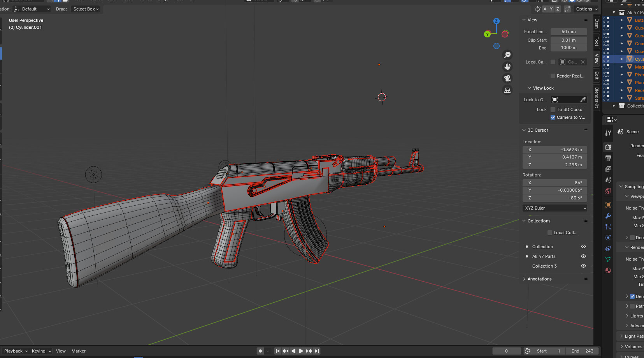Select Material Properties sphere icon in properties editor
This screenshot has width=644, height=358.
[x=608, y=270]
